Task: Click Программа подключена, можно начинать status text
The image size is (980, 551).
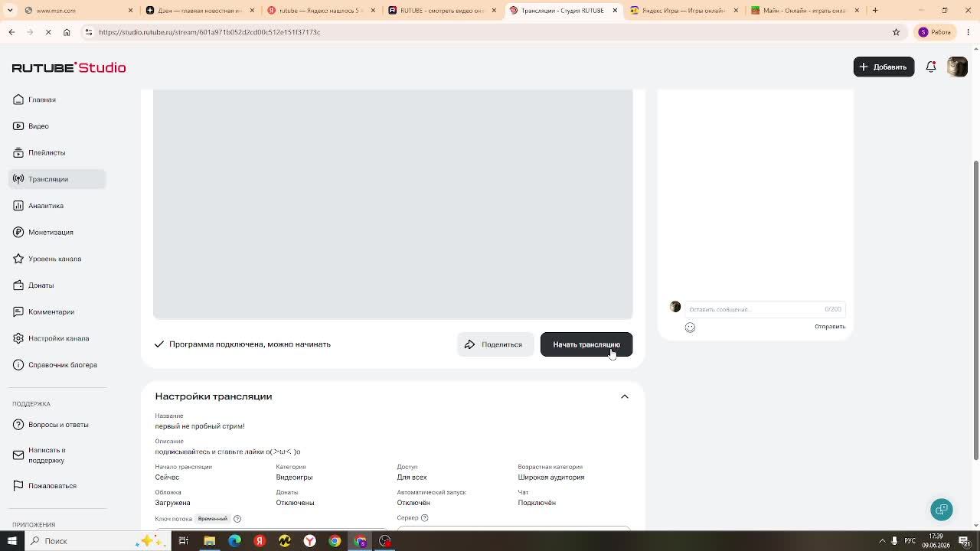Action: click(250, 344)
